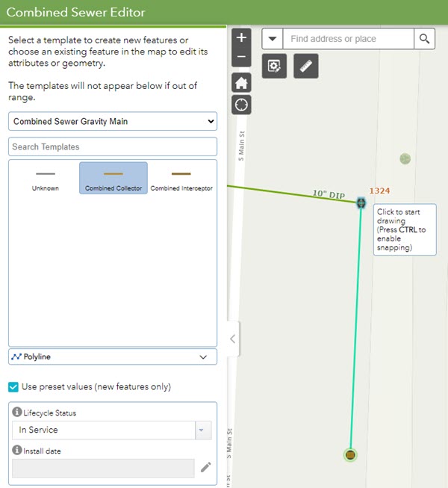Image resolution: width=448 pixels, height=488 pixels.
Task: Open the smart editor settings tool
Action: [x=274, y=66]
